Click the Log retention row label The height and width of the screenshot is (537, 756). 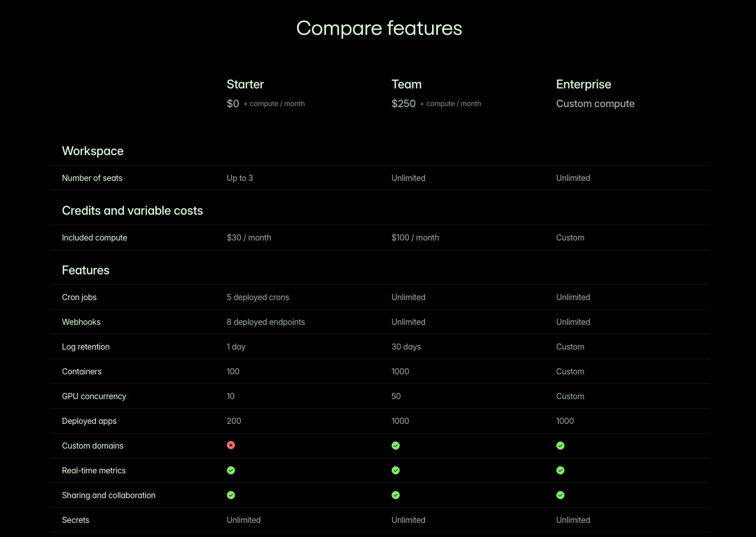pyautogui.click(x=85, y=347)
